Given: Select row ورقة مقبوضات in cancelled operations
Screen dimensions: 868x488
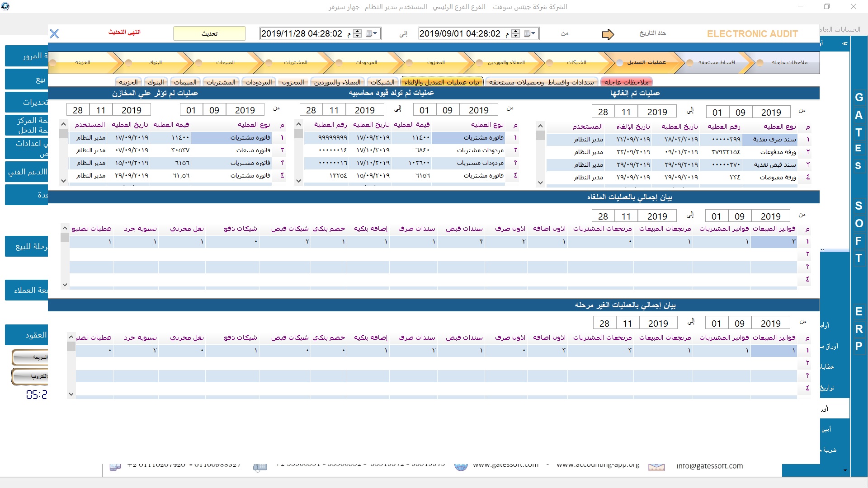Looking at the screenshot, I should point(672,178).
